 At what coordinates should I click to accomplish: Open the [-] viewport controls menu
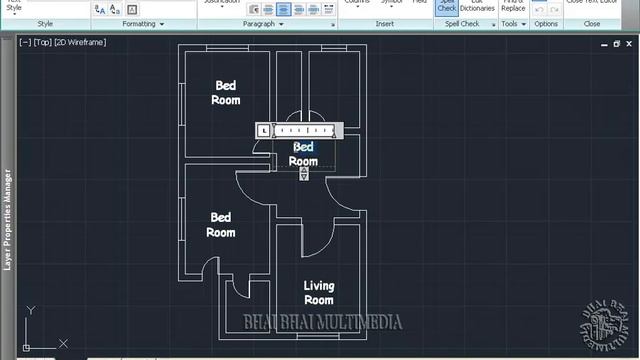[25, 42]
